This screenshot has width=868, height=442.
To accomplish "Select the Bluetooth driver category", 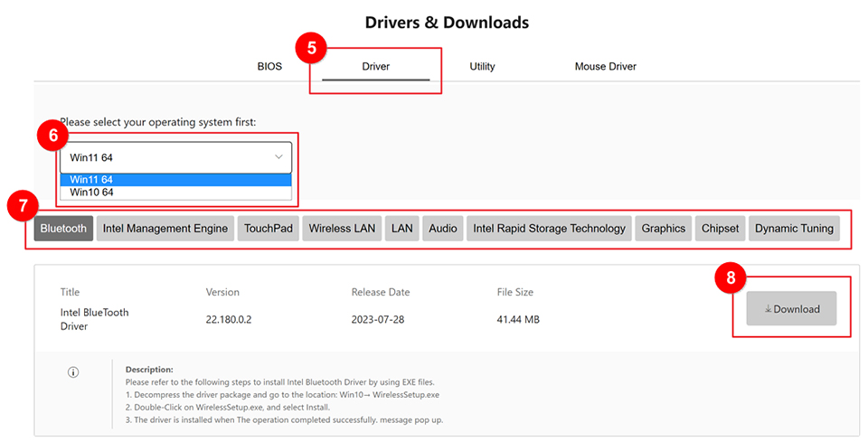I will tap(63, 229).
